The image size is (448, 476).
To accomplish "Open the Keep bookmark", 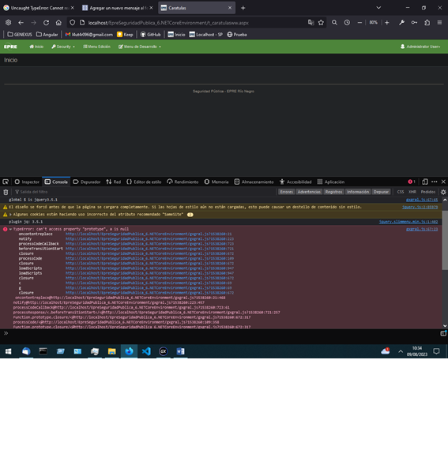I will click(125, 35).
